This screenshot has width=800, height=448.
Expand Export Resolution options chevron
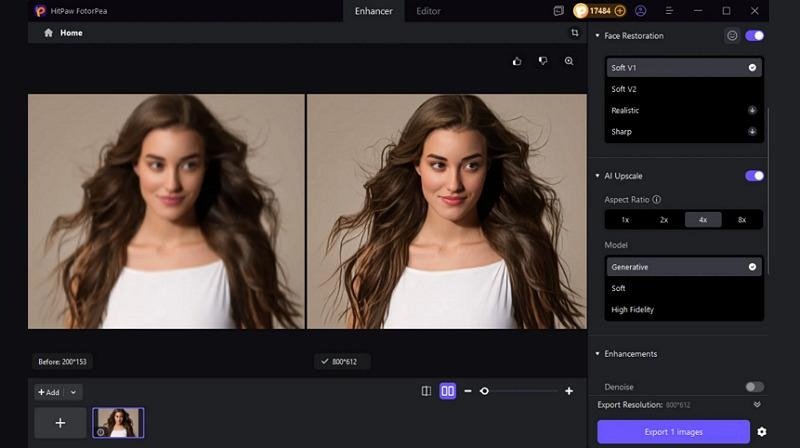757,405
